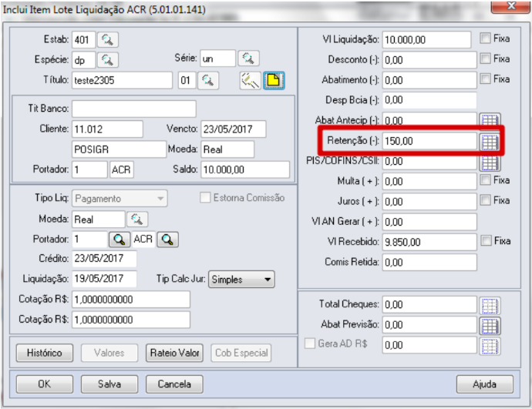532x409 pixels.
Task: Click the Desconto value field
Action: (429, 60)
